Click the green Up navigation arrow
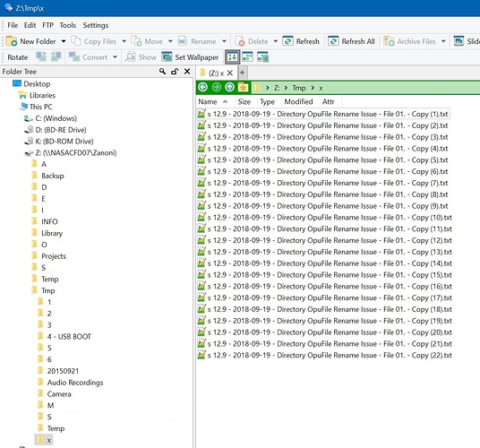Screen dimensions: 480x448 coord(229,87)
